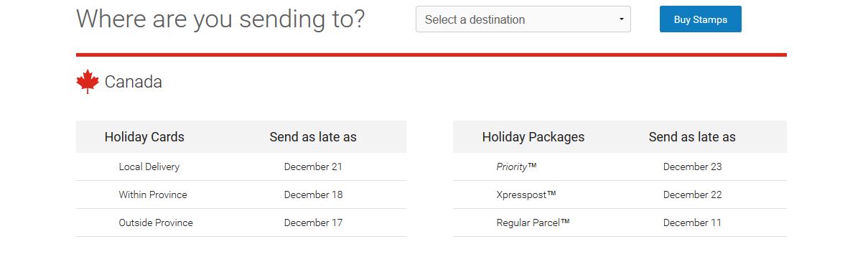Select the Within Province row

(241, 195)
